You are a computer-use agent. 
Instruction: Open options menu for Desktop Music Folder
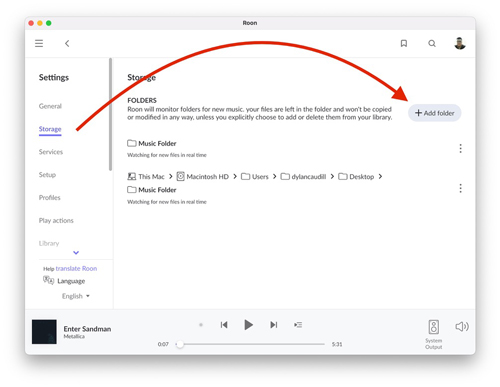[x=460, y=188]
